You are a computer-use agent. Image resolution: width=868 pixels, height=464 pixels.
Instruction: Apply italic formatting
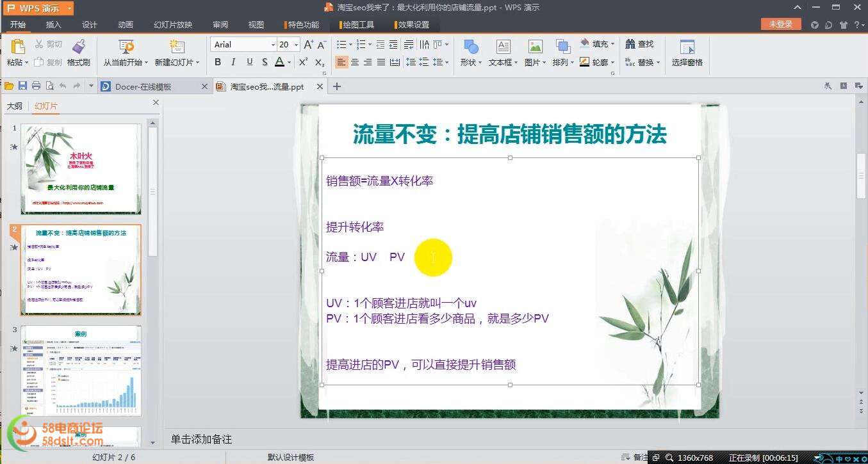(x=233, y=62)
